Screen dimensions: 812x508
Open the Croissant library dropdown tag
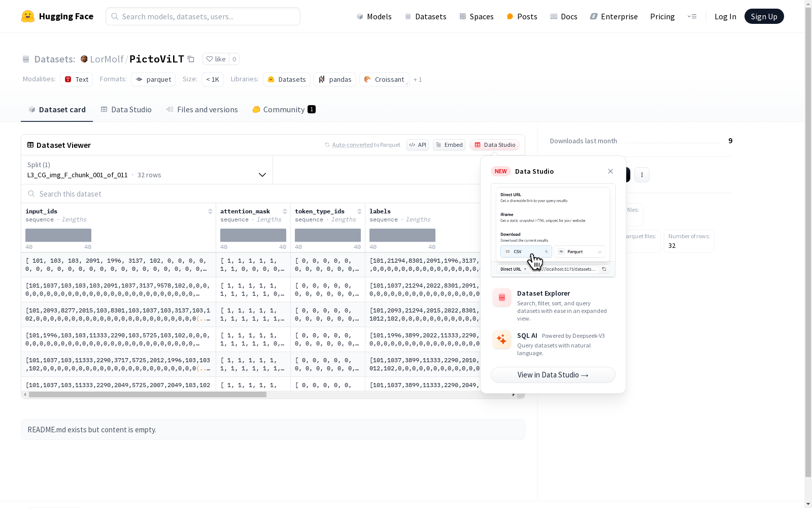(x=384, y=79)
